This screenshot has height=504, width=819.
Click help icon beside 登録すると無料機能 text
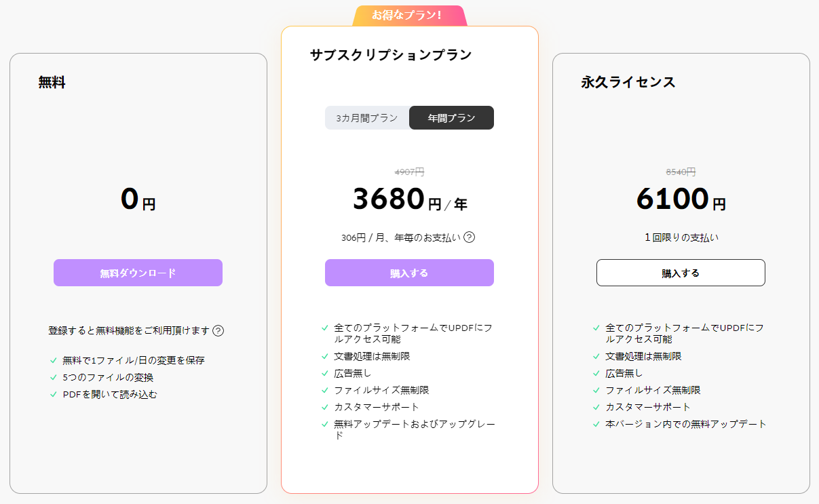218,331
